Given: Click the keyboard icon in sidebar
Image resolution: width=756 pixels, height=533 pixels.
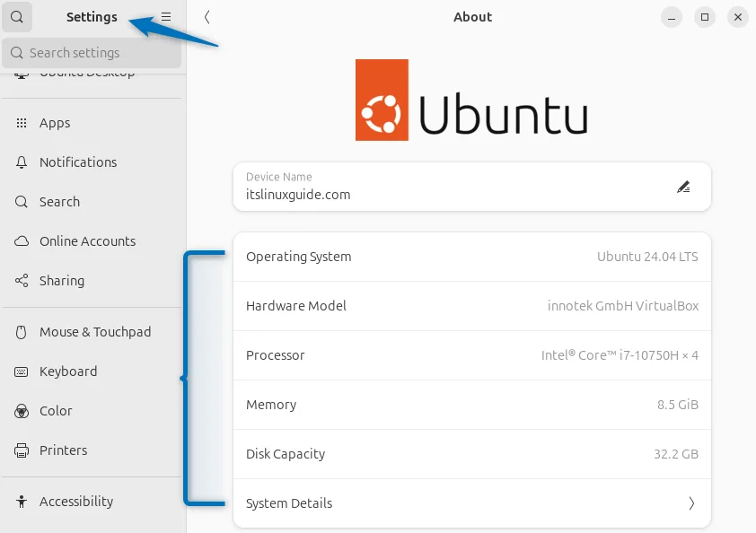Looking at the screenshot, I should (x=22, y=371).
